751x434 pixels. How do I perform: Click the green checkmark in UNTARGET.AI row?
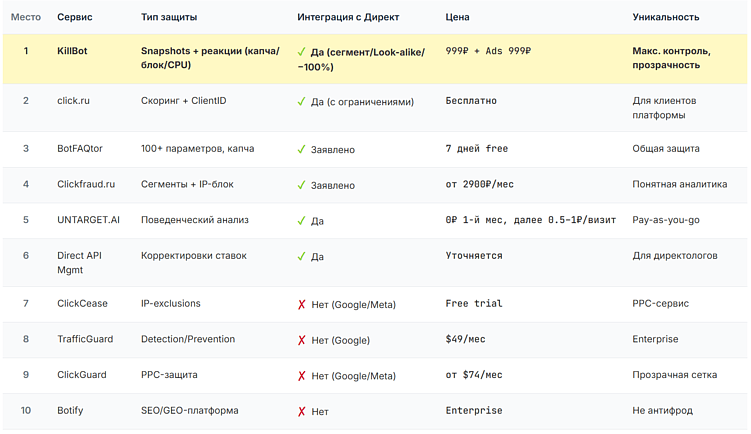click(x=301, y=221)
